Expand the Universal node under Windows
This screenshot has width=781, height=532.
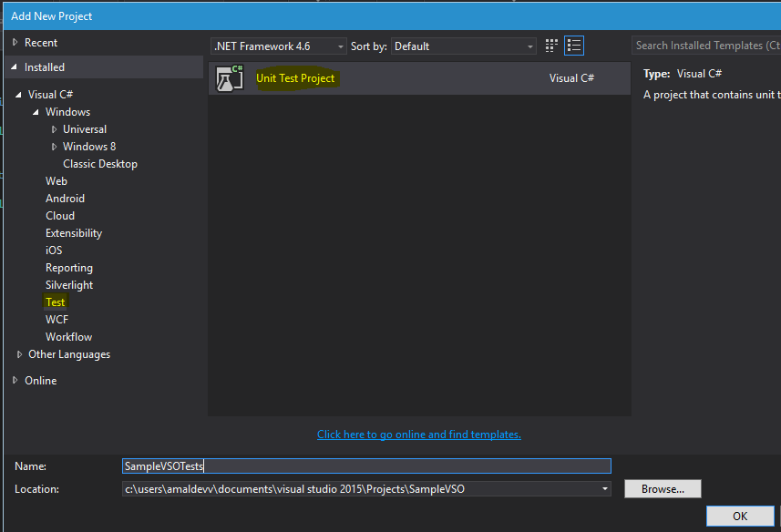(x=55, y=129)
